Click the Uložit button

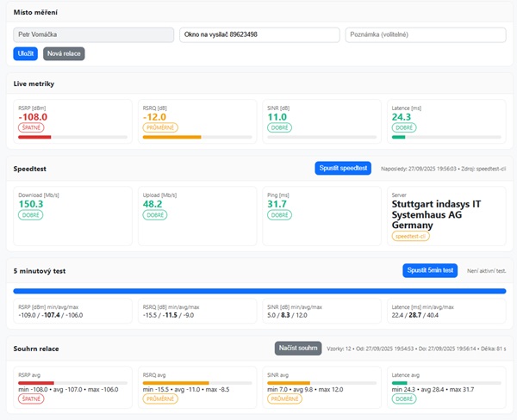(25, 53)
